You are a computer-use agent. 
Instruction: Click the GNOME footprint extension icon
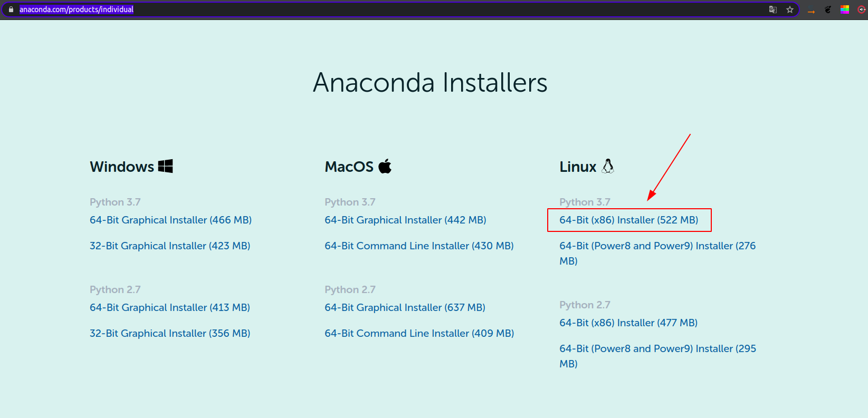click(x=828, y=9)
